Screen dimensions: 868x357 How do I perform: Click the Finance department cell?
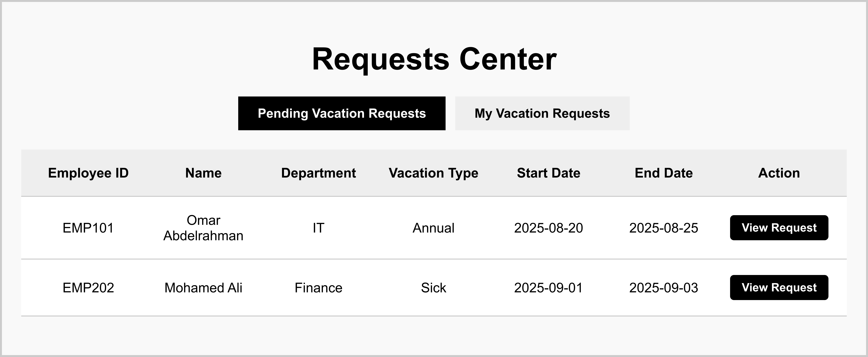pyautogui.click(x=318, y=288)
